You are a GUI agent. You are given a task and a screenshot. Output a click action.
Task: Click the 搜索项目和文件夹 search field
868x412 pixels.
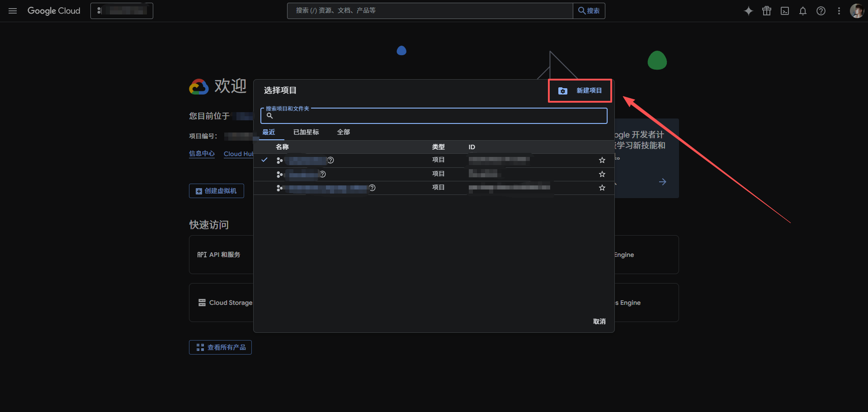click(x=434, y=116)
